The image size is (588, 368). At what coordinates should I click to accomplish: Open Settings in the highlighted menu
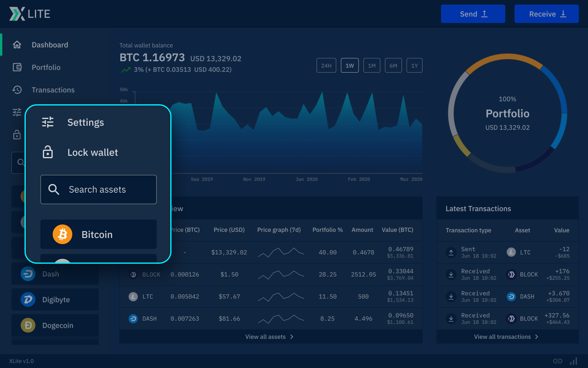click(85, 122)
